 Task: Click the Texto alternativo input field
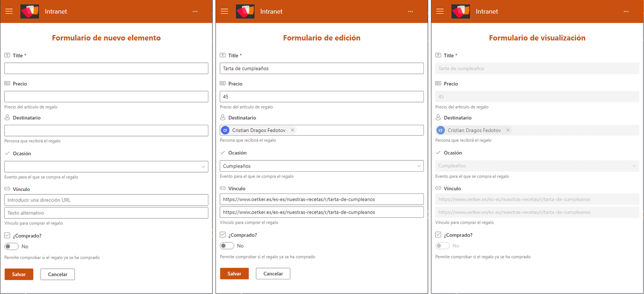(106, 212)
